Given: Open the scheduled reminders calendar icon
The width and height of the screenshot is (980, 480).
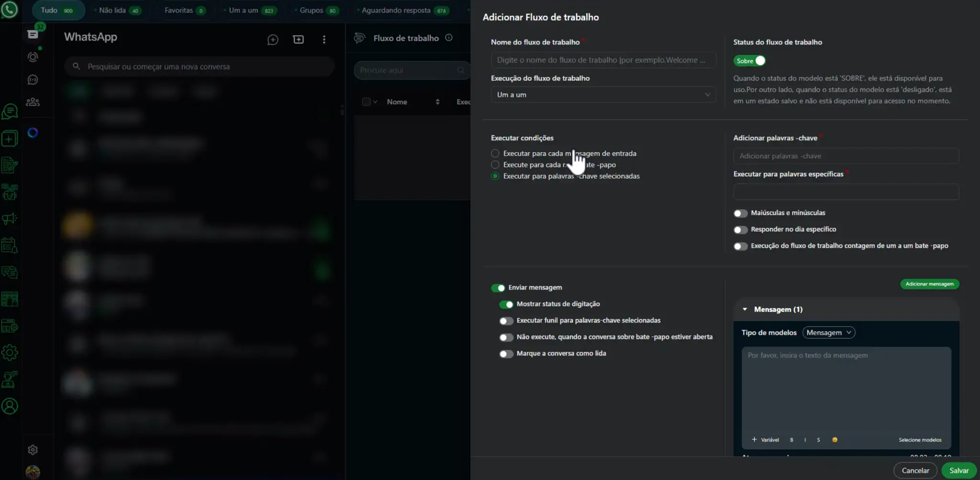Looking at the screenshot, I should 10,245.
